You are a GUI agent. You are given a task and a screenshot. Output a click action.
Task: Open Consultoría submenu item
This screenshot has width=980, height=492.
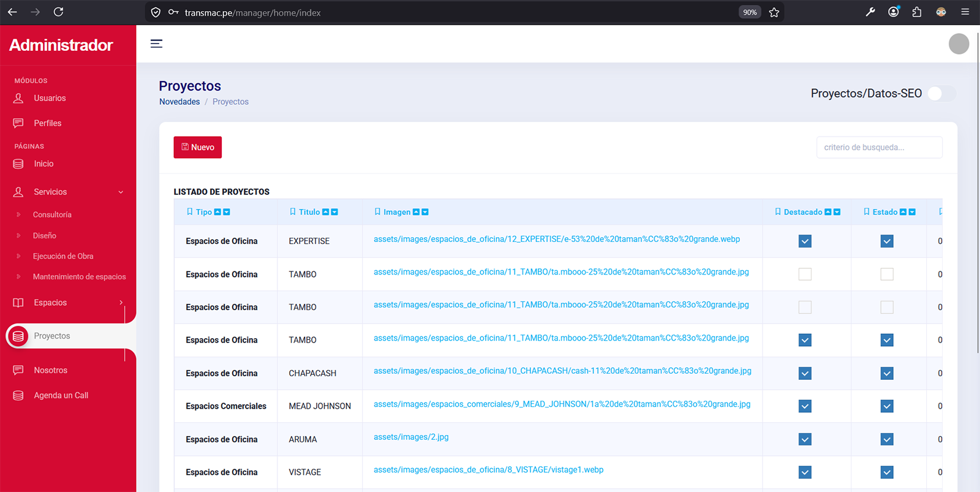pyautogui.click(x=52, y=215)
